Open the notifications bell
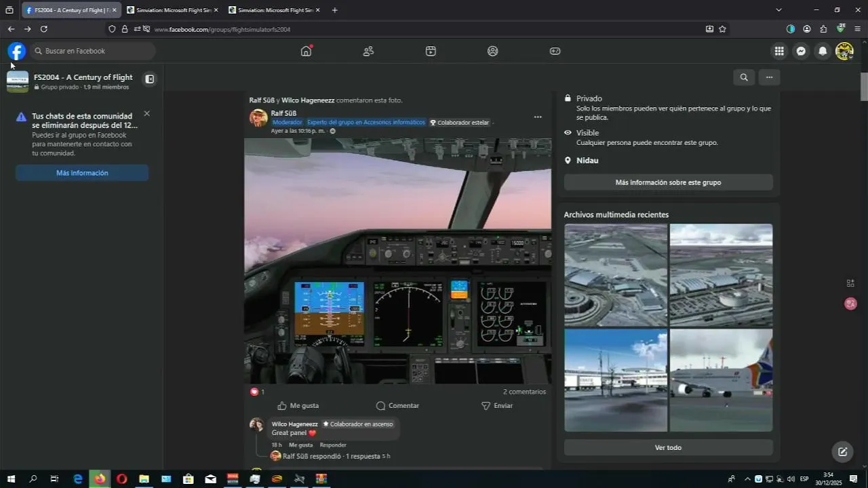 point(823,51)
